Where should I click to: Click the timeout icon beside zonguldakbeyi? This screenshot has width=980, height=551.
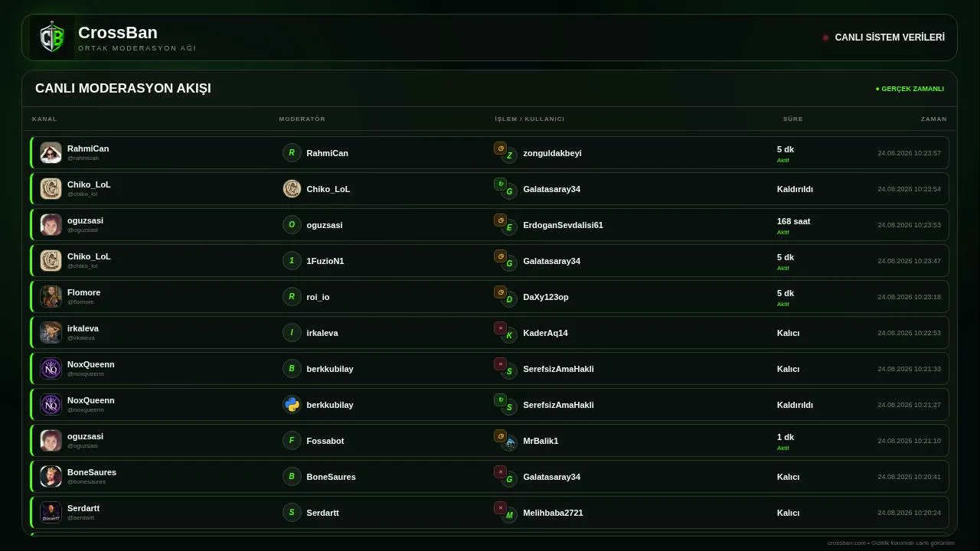point(500,148)
